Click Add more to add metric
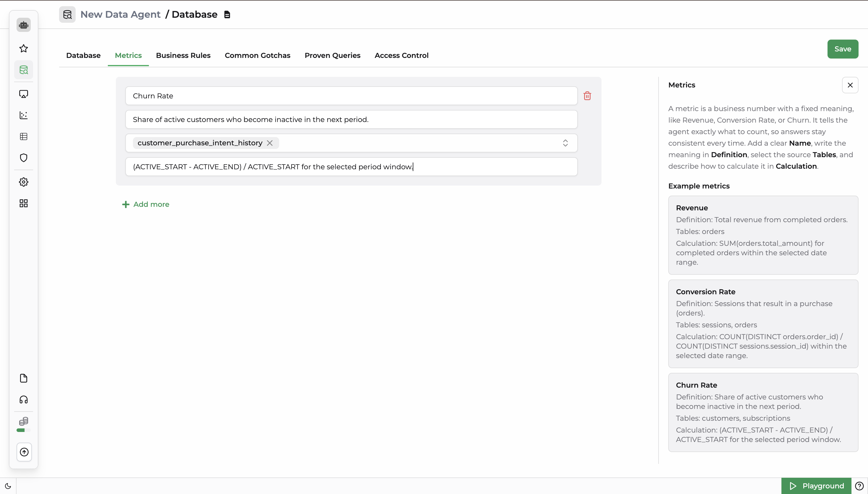 [146, 204]
